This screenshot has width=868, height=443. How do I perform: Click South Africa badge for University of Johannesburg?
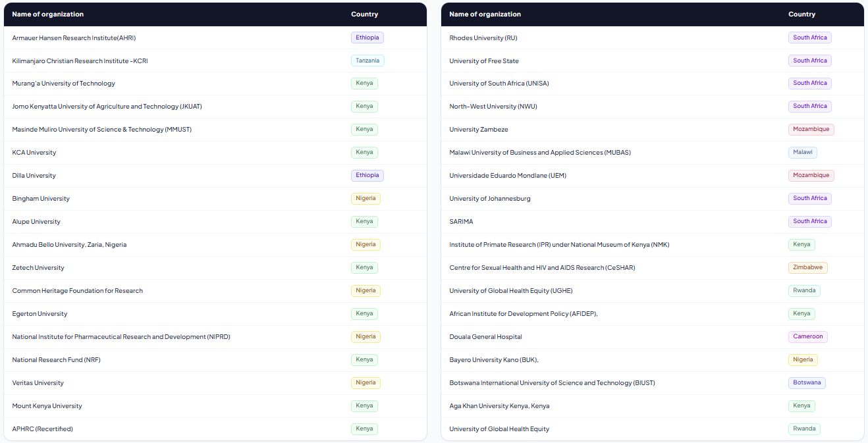click(x=810, y=199)
